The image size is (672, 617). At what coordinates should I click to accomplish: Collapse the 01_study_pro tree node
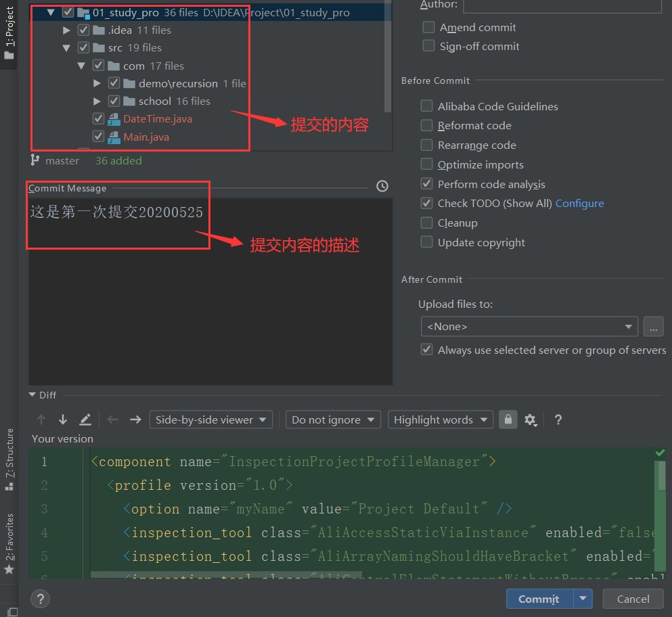(51, 12)
